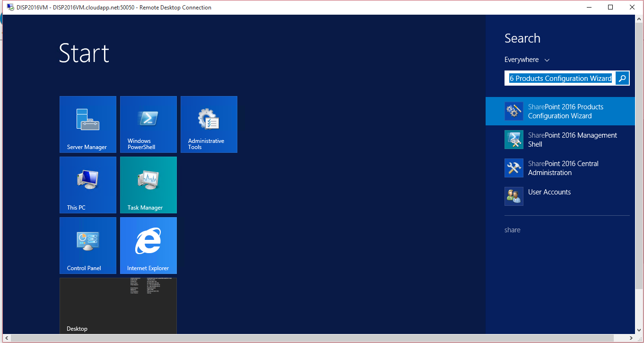Select the User Accounts result label
Screen dimensions: 644x343
549,192
